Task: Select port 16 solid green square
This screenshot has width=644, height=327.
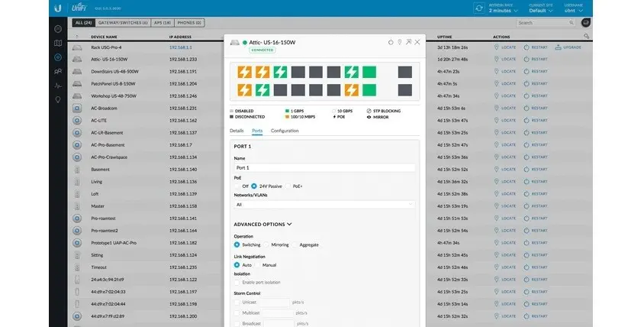Action: pyautogui.click(x=369, y=90)
